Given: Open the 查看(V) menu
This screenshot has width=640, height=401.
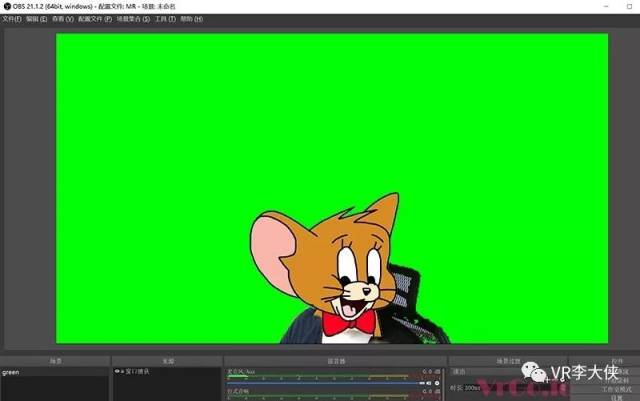Looking at the screenshot, I should [62, 19].
